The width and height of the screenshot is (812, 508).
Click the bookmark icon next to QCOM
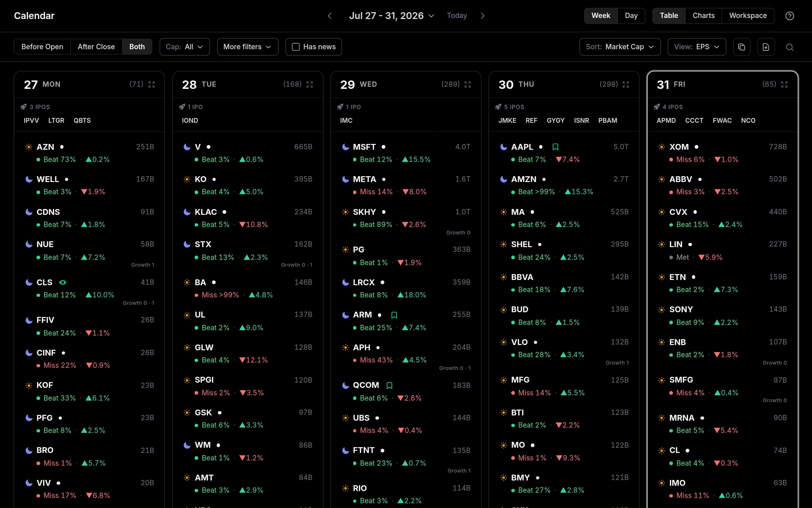pyautogui.click(x=389, y=385)
